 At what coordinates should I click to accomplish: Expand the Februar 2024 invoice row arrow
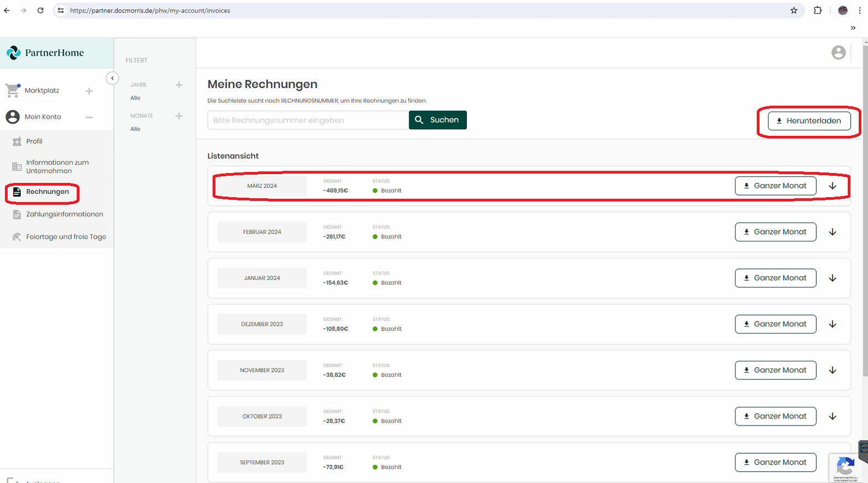(x=832, y=232)
